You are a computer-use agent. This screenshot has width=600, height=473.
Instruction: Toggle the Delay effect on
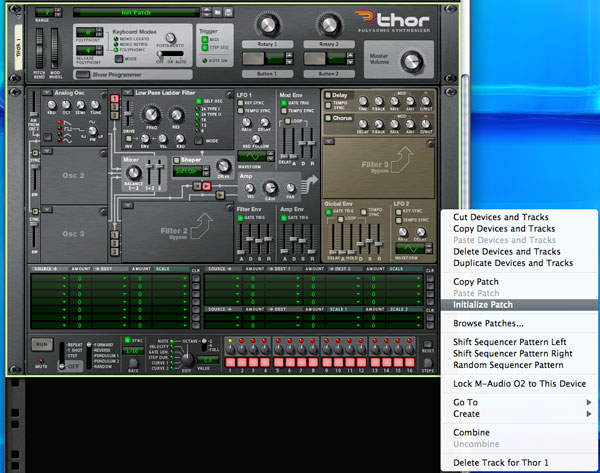328,95
